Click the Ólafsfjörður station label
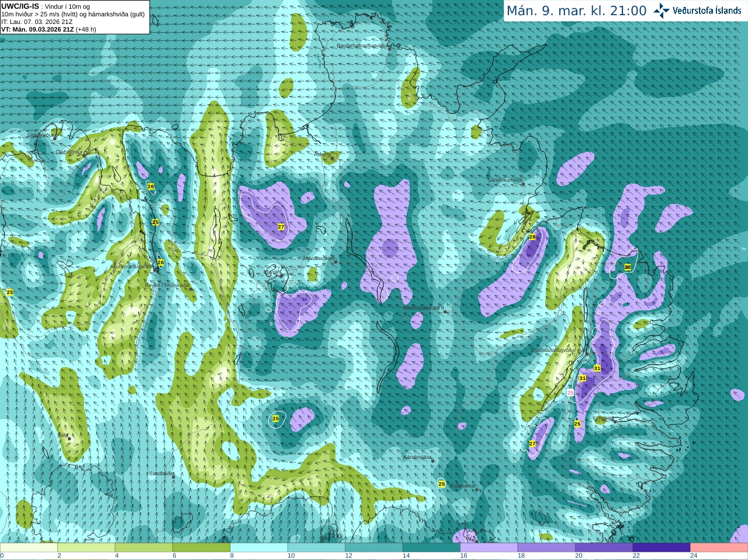Screen dimensions: 748x560 [68, 152]
